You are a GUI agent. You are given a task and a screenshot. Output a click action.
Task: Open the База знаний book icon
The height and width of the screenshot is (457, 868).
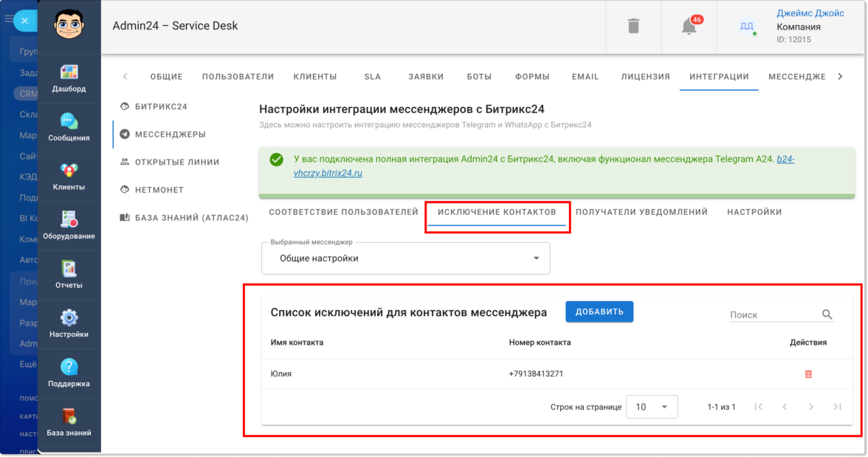69,416
